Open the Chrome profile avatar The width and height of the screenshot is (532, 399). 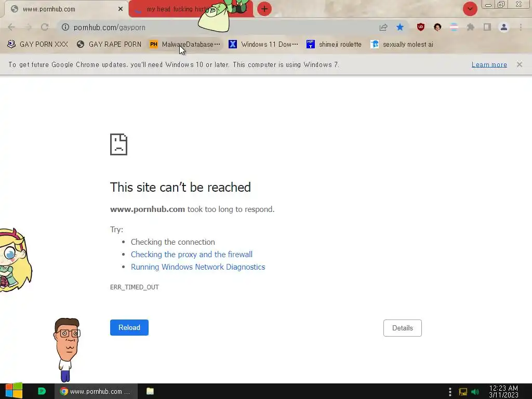click(504, 27)
